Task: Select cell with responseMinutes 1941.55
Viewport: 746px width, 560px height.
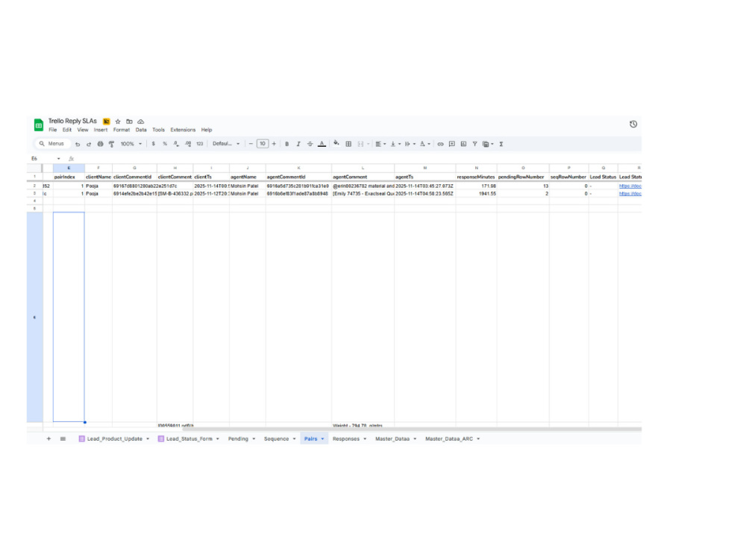Action: pos(476,193)
